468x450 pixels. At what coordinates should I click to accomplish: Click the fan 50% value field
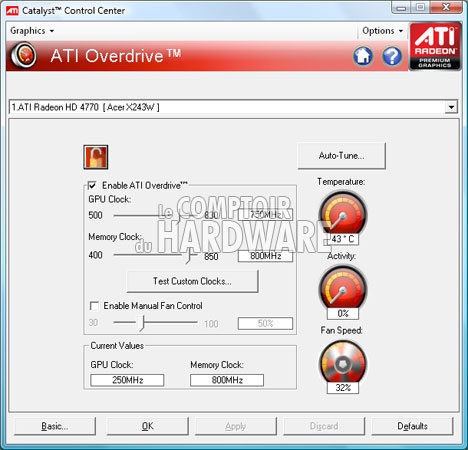265,323
